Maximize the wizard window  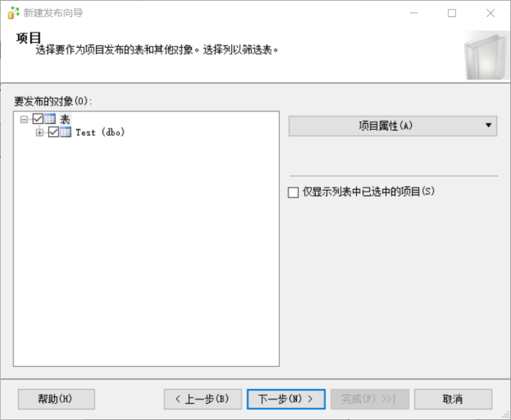click(452, 13)
